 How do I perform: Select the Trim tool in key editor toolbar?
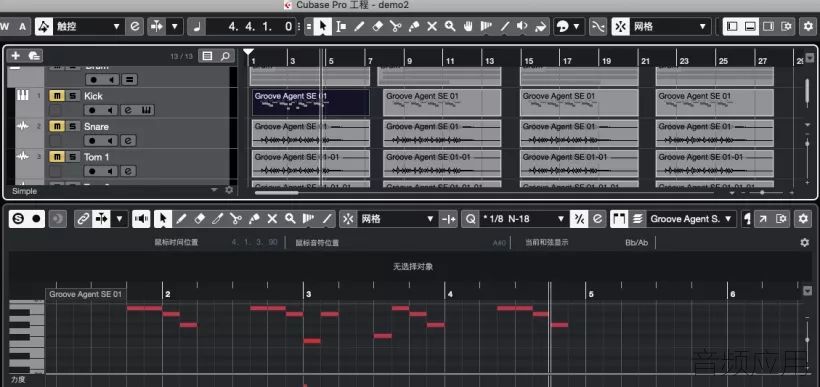pos(217,219)
